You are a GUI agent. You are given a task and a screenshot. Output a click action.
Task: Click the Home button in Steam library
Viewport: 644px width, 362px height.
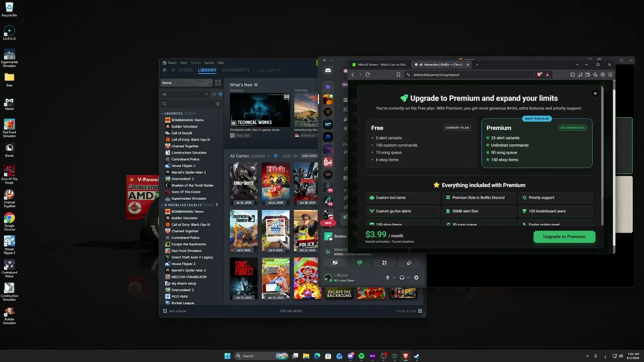[x=187, y=82]
